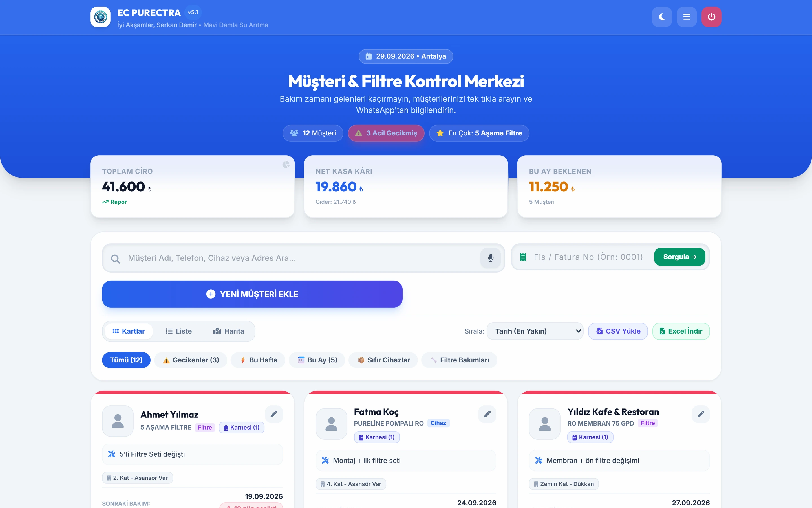Image resolution: width=812 pixels, height=508 pixels.
Task: Open Karnesi (1) for Yıldız Kafe
Action: pyautogui.click(x=590, y=437)
